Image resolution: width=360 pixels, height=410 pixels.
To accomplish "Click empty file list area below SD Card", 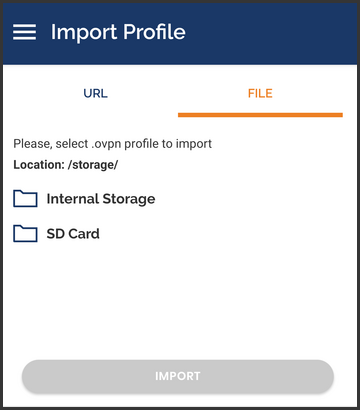I will (180, 300).
